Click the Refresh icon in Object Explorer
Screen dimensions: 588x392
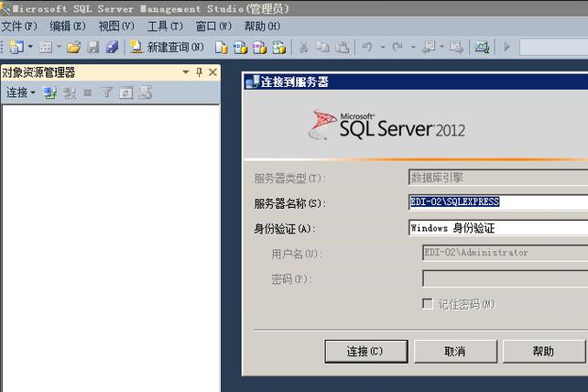point(126,93)
